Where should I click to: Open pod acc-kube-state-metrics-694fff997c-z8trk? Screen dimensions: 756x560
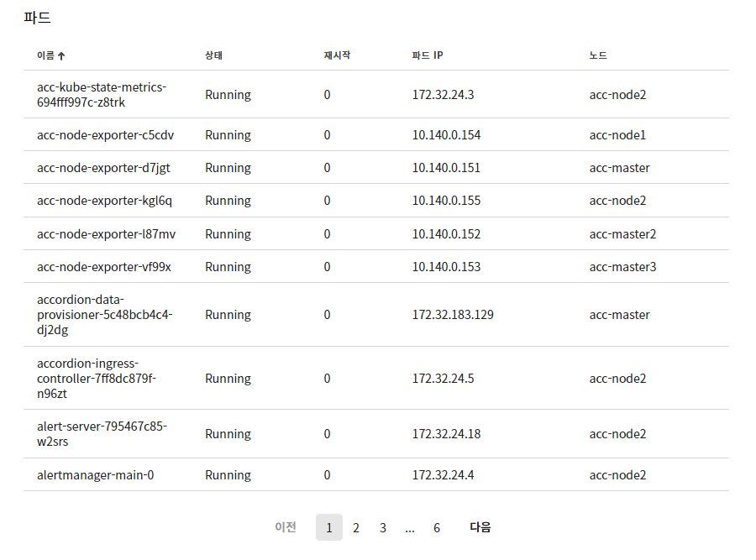pos(102,95)
